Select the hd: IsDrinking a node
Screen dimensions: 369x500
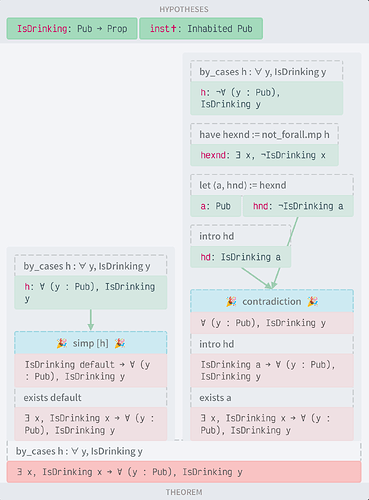tap(240, 257)
